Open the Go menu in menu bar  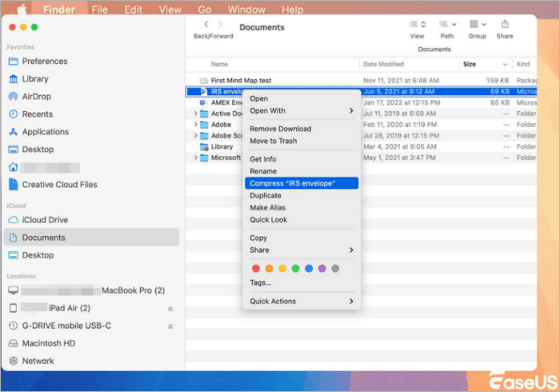coord(205,10)
